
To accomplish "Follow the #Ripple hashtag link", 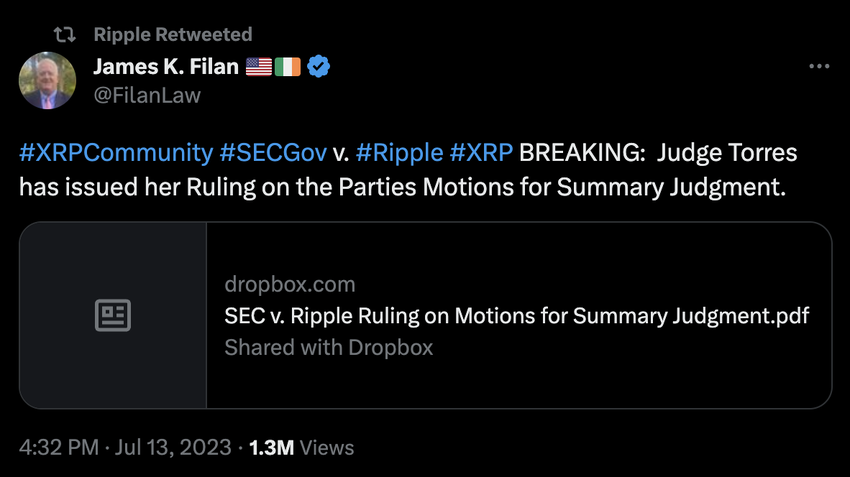I will pos(400,153).
